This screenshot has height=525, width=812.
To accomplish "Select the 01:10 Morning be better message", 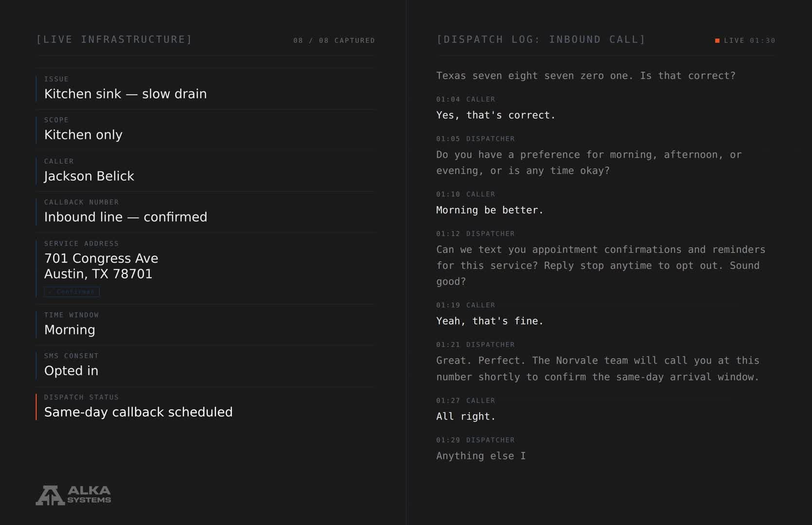I will click(490, 210).
